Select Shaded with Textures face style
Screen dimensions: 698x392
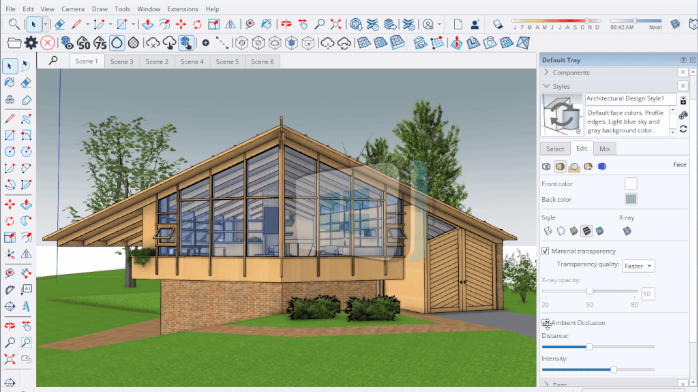[587, 231]
